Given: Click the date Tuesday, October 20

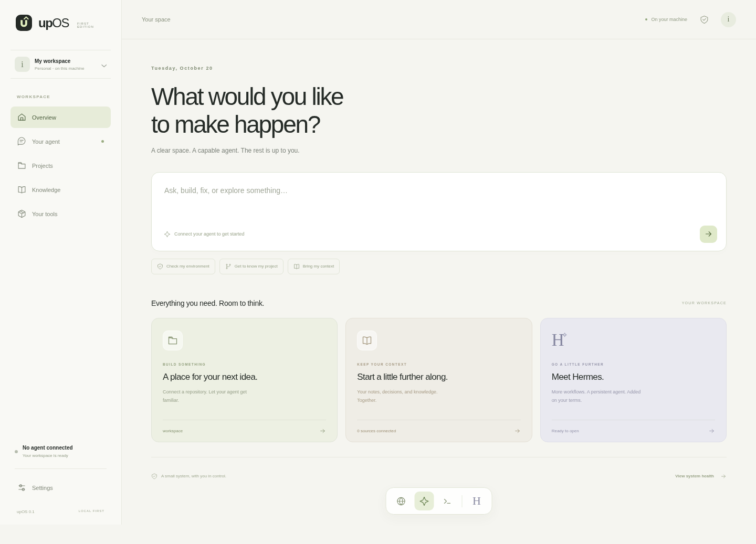Looking at the screenshot, I should tap(182, 68).
